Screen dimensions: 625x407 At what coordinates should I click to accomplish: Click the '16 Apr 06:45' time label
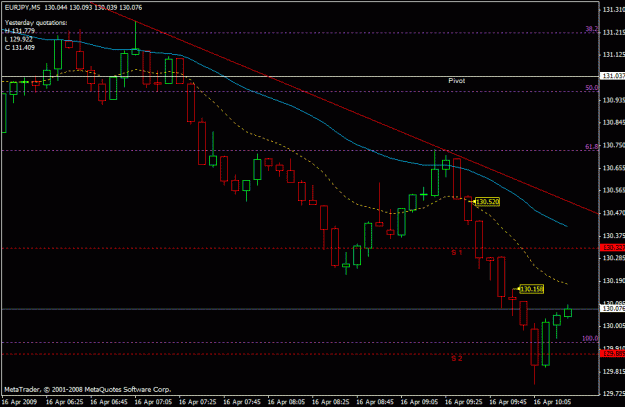tap(109, 402)
